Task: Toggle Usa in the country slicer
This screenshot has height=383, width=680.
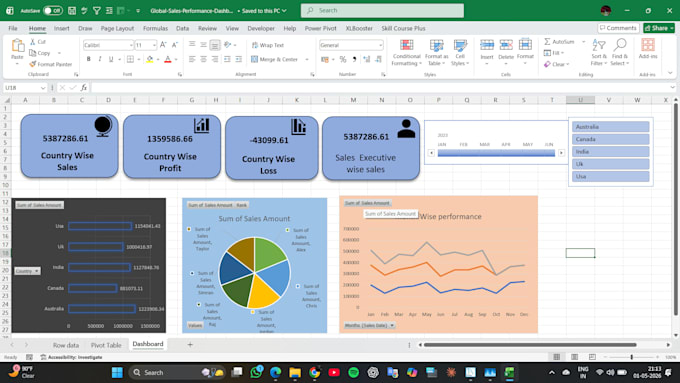Action: tap(611, 177)
